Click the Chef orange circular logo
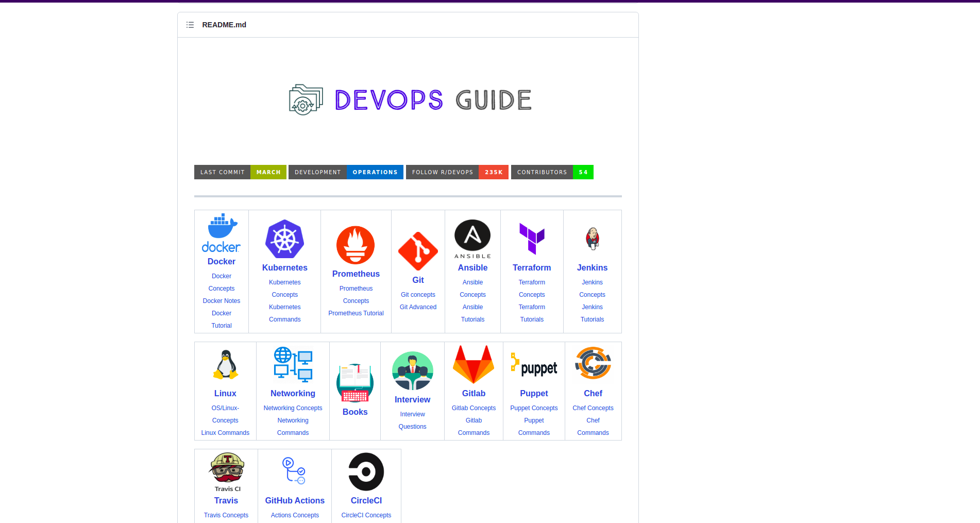980x523 pixels. (593, 364)
